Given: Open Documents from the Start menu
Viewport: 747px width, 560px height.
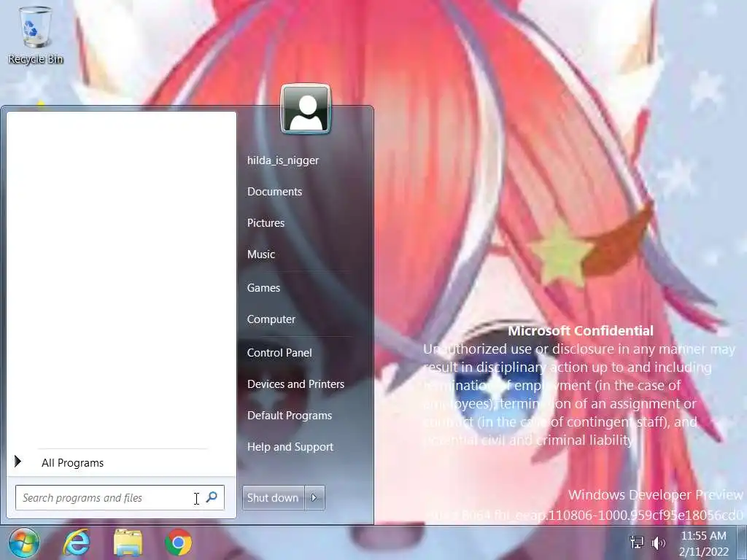Looking at the screenshot, I should 274,192.
